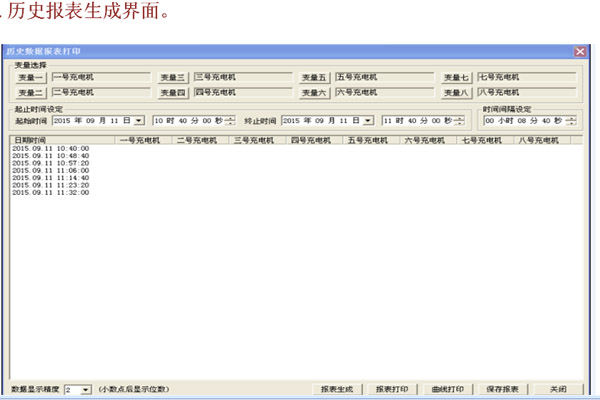Expand the 数据显示精度 precision dropdown
Viewport: 600px width, 400px height.
tap(85, 388)
